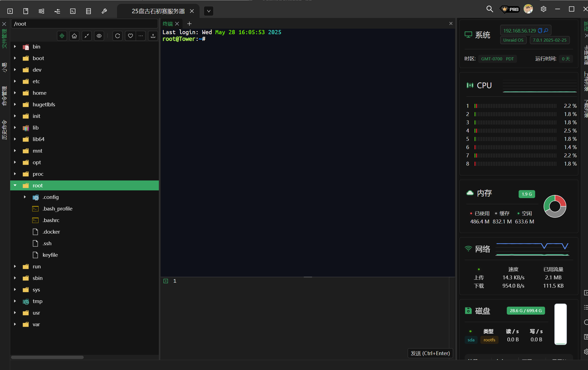This screenshot has width=588, height=370.
Task: Close the 终端 tab
Action: (x=177, y=24)
